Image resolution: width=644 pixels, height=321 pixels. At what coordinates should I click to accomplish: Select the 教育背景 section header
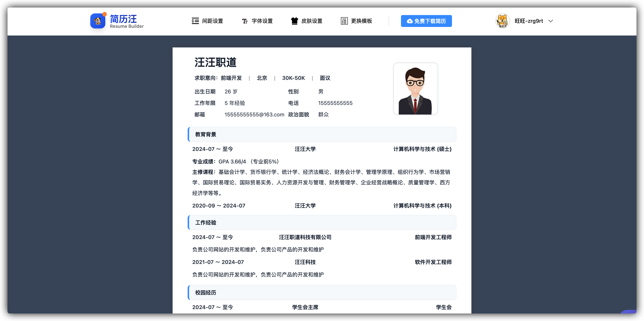click(205, 134)
